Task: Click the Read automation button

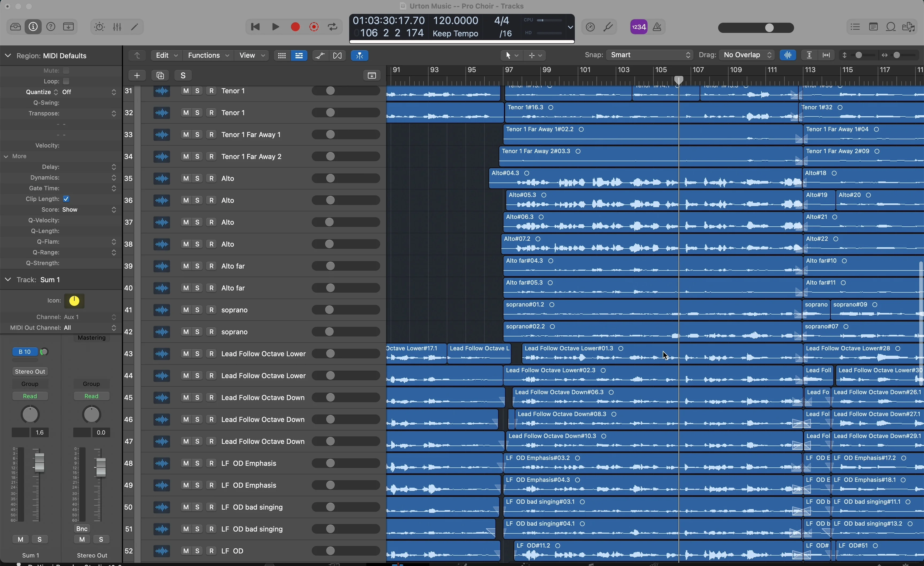Action: click(30, 396)
